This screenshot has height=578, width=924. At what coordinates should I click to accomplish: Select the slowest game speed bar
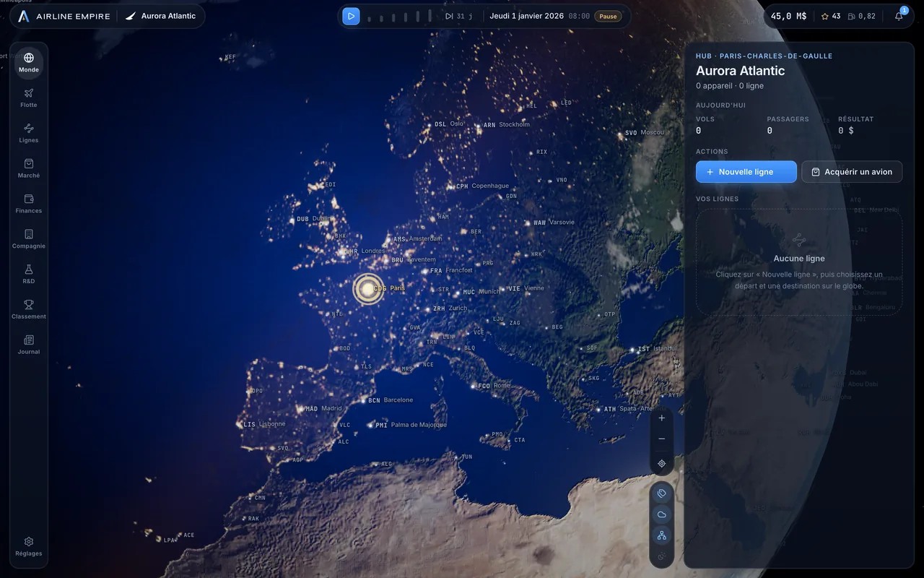(370, 18)
